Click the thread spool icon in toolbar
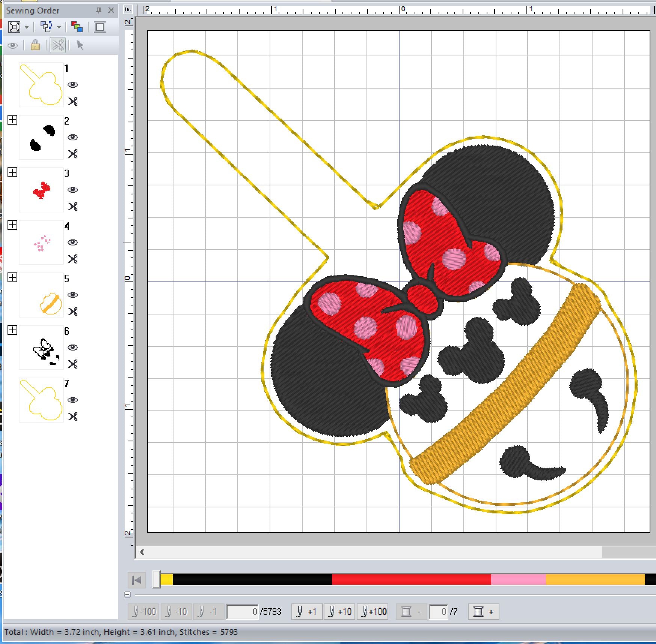The width and height of the screenshot is (656, 644). click(100, 27)
